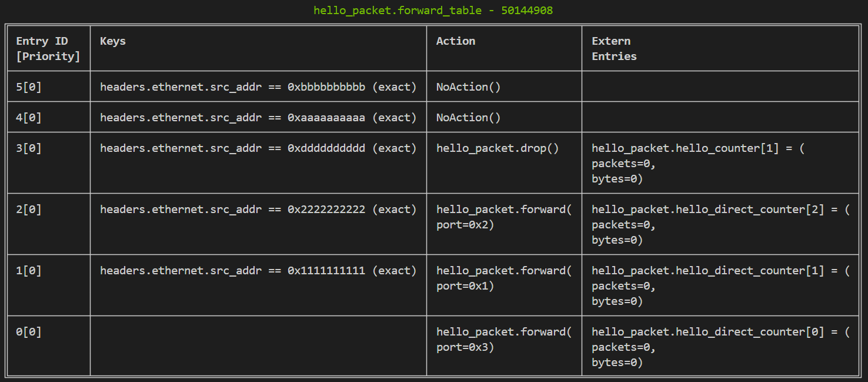
Task: Click NoAction() in entry 5 row
Action: 469,87
